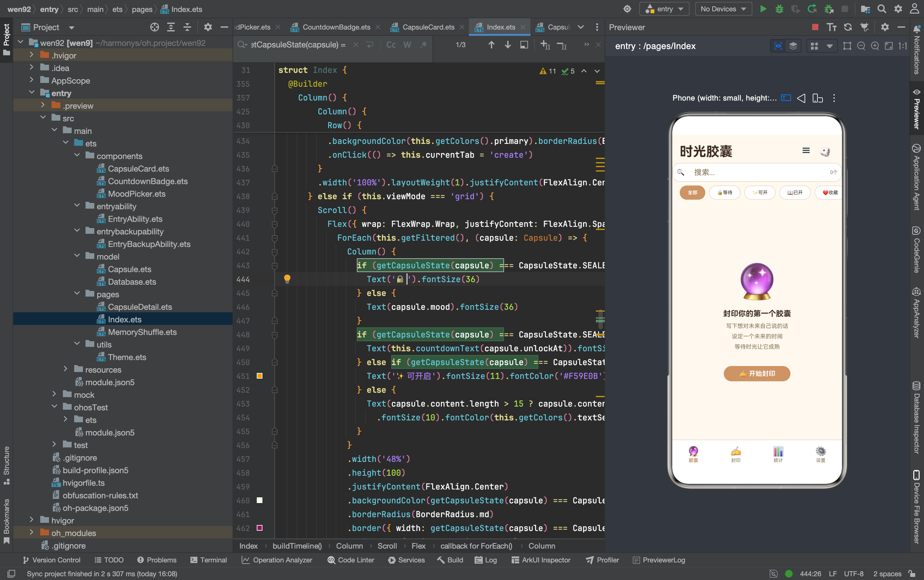Expand the resources folder
Screen dimensions: 924x580
[65, 369]
